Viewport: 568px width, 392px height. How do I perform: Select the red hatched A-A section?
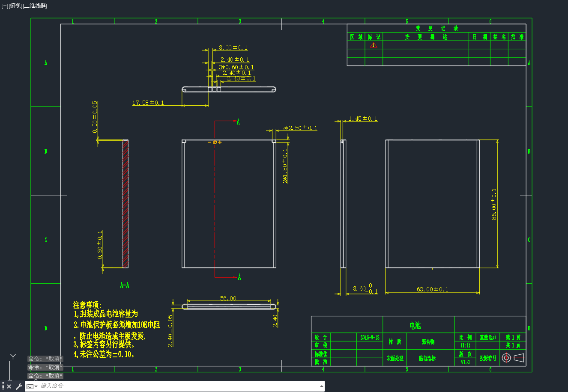coord(126,204)
